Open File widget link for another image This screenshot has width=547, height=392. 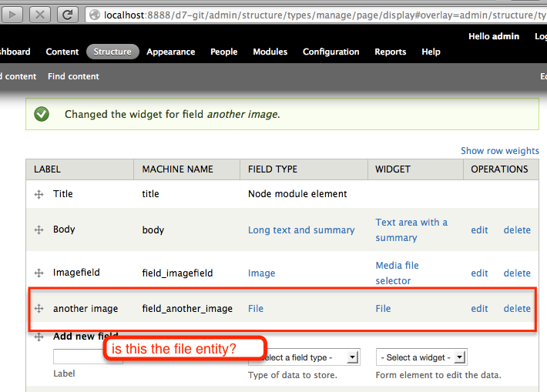click(383, 309)
